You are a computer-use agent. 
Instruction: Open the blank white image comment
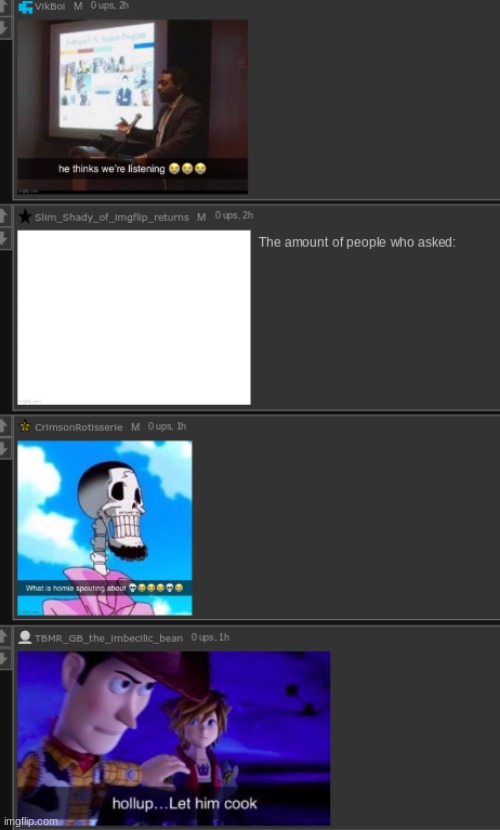[x=134, y=318]
